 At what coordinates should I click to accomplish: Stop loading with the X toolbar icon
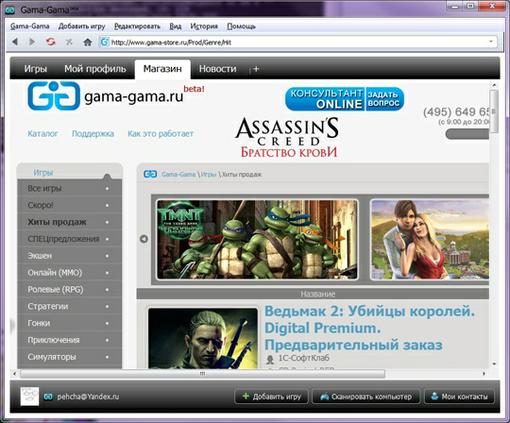point(69,42)
